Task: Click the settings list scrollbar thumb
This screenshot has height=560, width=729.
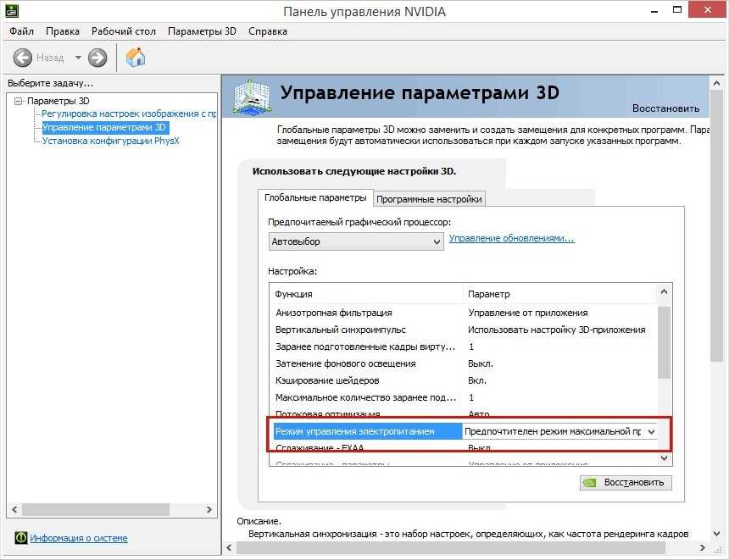Action: click(x=664, y=342)
